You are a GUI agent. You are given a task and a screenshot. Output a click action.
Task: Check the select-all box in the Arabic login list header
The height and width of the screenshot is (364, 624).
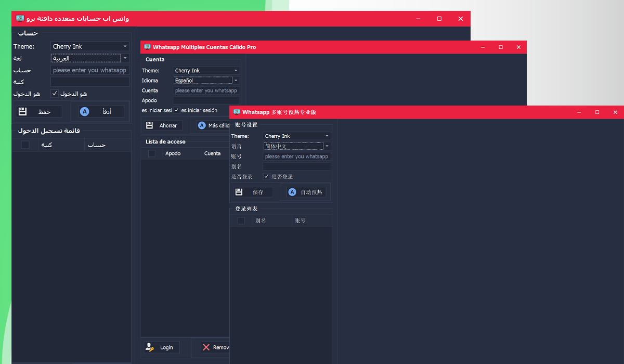point(25,145)
